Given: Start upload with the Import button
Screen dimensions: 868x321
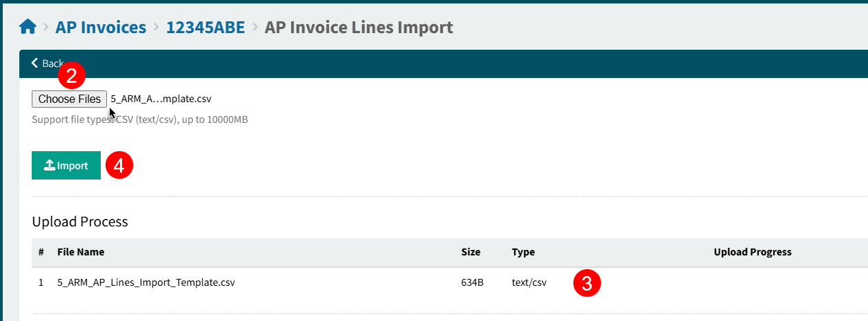Looking at the screenshot, I should coord(66,166).
